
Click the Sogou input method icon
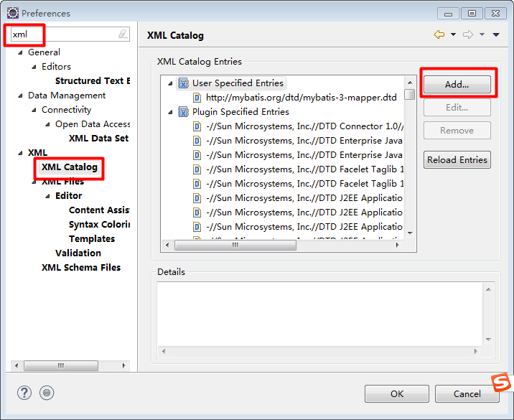pos(502,383)
